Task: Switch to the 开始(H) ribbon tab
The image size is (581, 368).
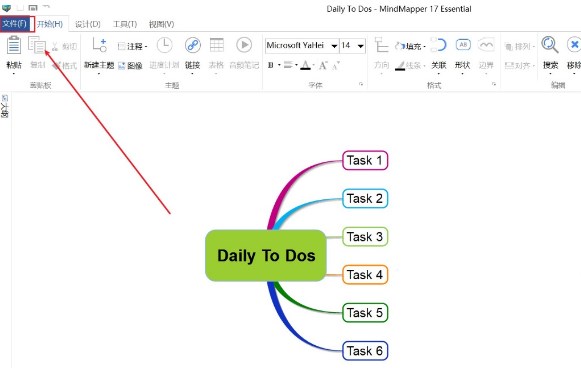Action: pyautogui.click(x=50, y=24)
